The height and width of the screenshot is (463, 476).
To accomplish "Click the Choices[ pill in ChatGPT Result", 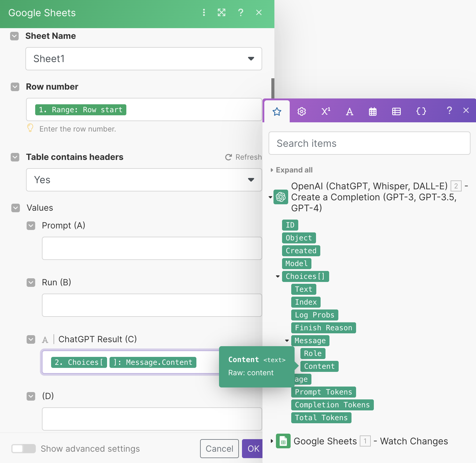I will [79, 362].
